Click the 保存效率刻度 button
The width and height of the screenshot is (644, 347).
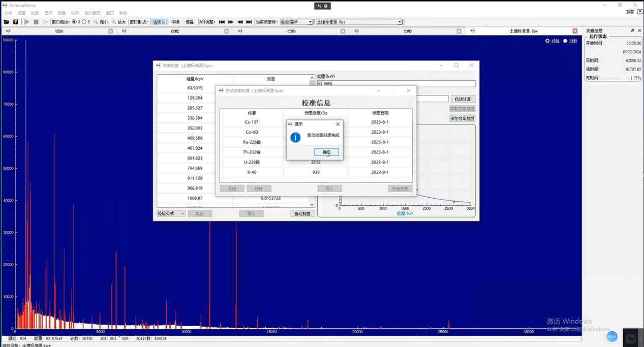click(462, 118)
